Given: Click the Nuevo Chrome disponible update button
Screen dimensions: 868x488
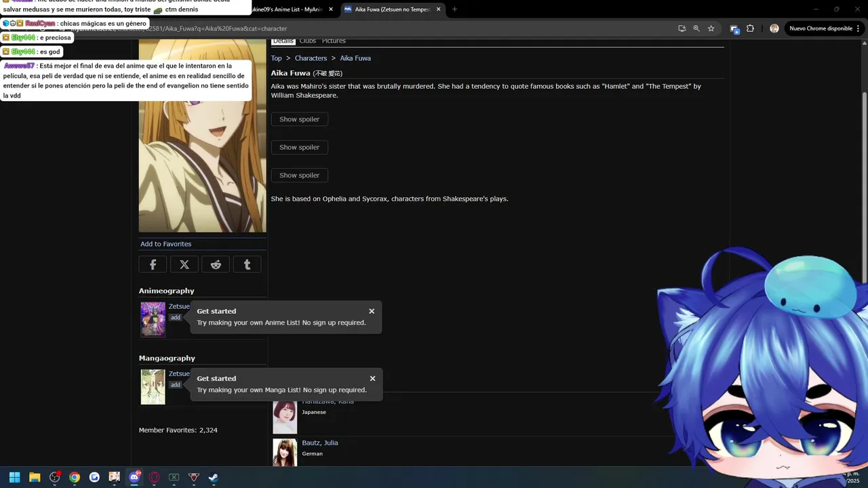Looking at the screenshot, I should point(821,28).
